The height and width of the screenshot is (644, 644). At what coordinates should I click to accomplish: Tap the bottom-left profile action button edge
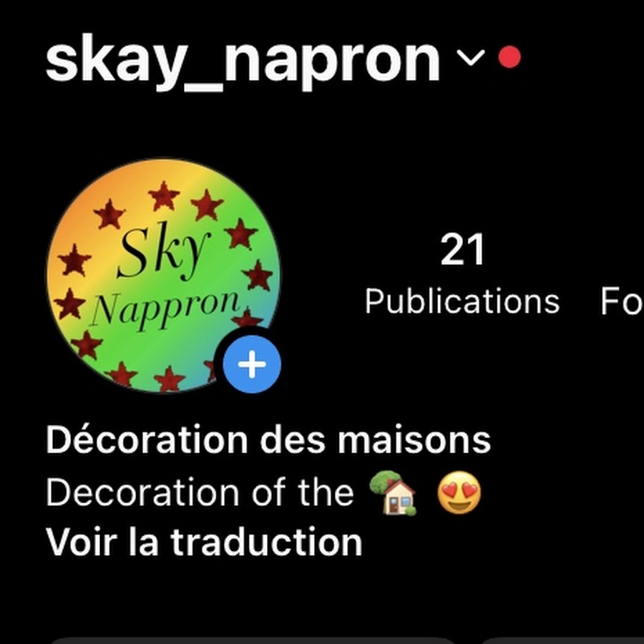click(250, 640)
